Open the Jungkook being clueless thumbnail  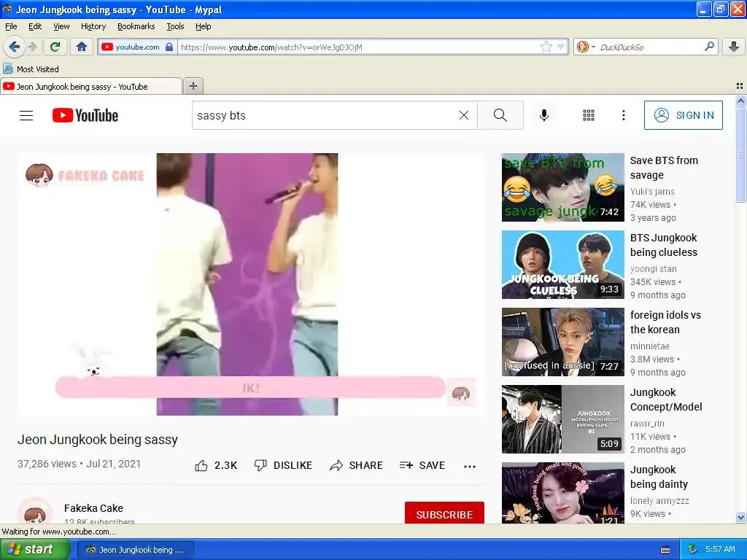tap(562, 264)
